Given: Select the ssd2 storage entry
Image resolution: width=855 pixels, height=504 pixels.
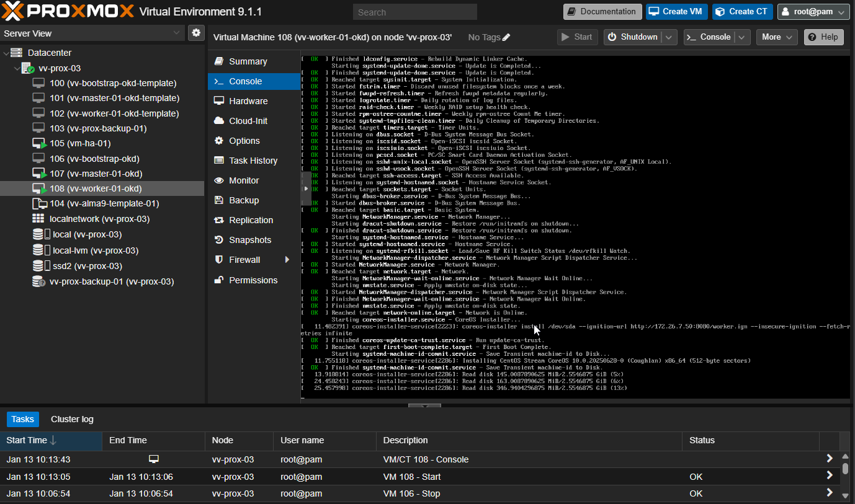Looking at the screenshot, I should pos(87,266).
